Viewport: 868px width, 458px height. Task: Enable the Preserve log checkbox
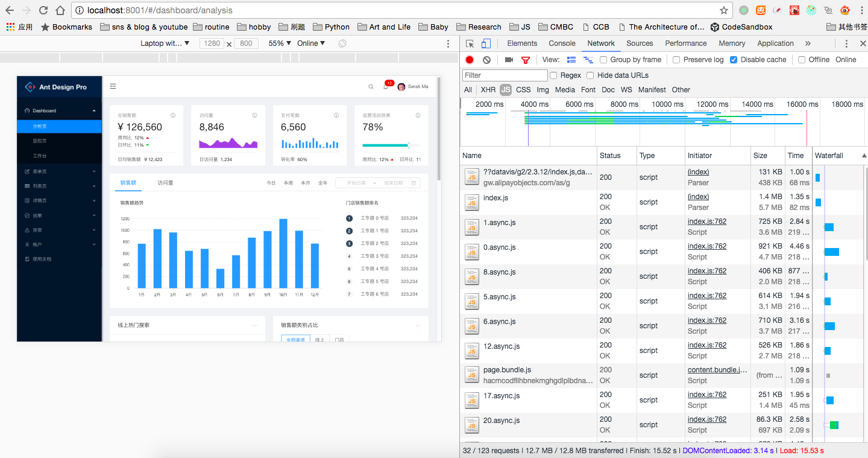pyautogui.click(x=676, y=60)
